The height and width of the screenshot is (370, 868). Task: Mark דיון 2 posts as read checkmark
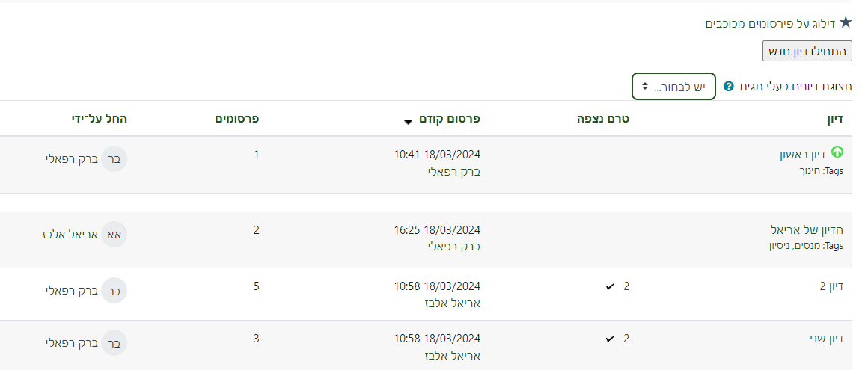tap(610, 286)
